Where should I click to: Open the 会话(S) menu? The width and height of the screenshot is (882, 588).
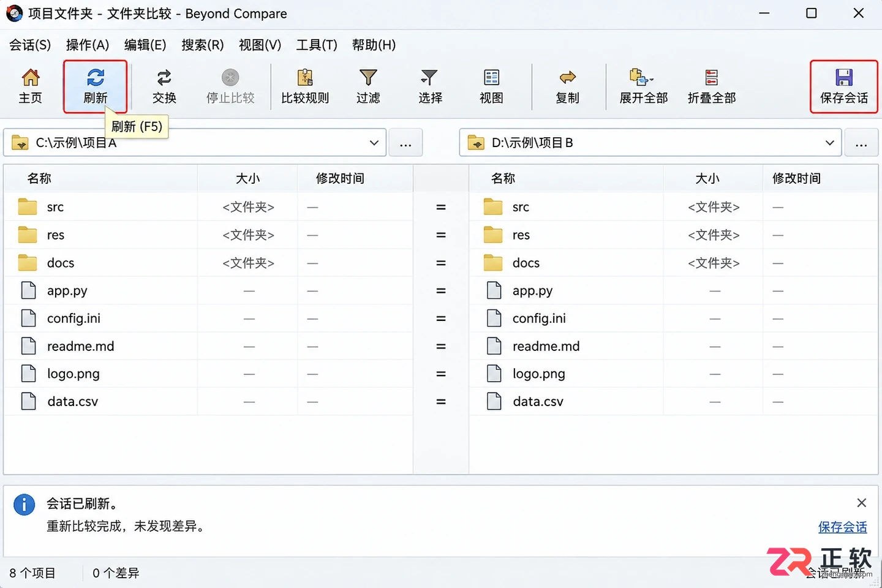click(x=30, y=45)
